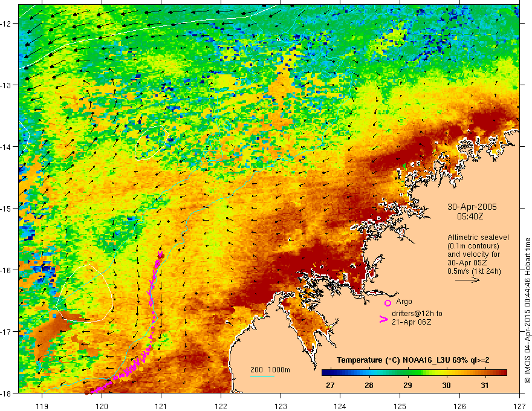Click the '21-Apr 06Z' legend text
532x411 pixels.
(411, 322)
